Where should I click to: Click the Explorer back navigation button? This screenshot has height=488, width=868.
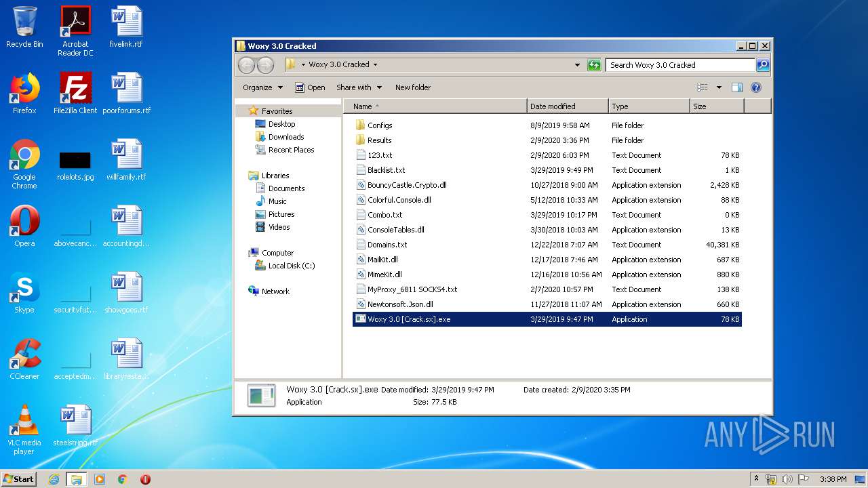coord(246,65)
